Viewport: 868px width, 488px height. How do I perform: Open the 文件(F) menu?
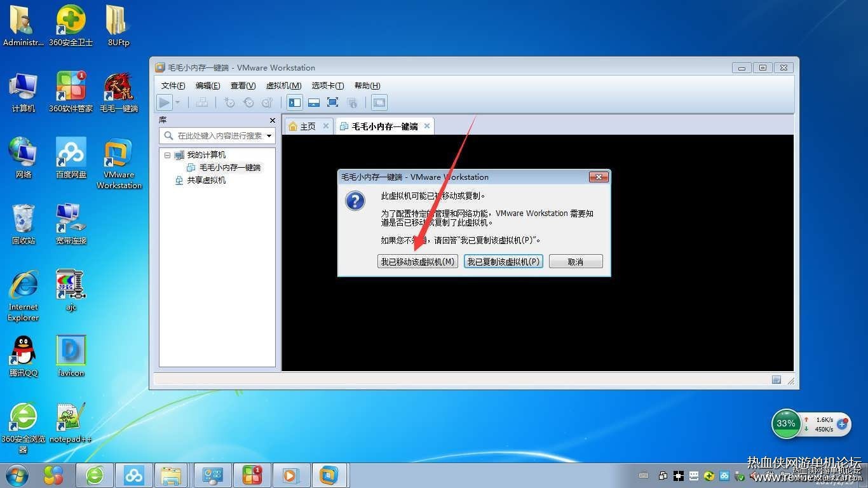pyautogui.click(x=173, y=86)
